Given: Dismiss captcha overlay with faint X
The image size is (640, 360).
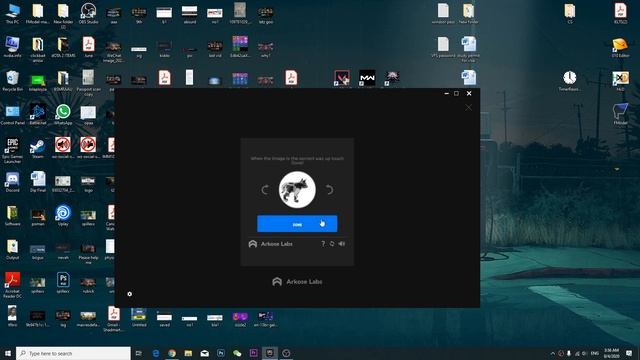Looking at the screenshot, I should click(x=469, y=107).
